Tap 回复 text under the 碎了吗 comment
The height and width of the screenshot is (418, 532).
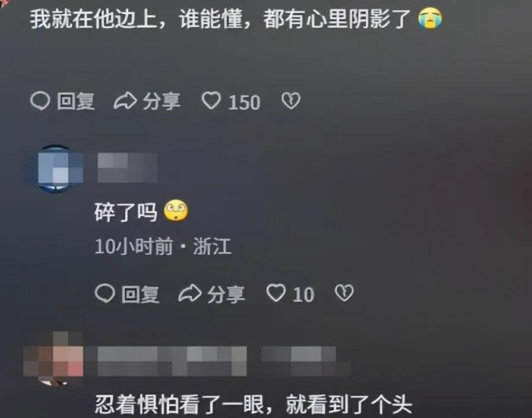point(141,294)
